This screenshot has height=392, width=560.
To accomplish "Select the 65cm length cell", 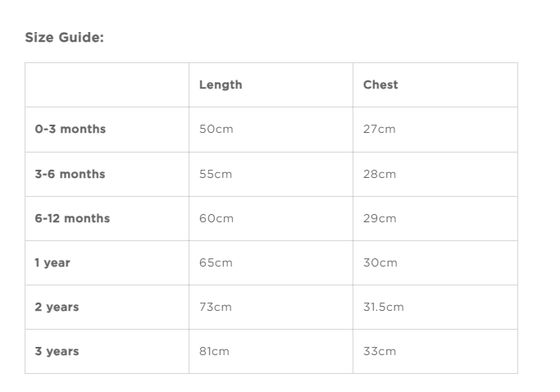I will [216, 262].
